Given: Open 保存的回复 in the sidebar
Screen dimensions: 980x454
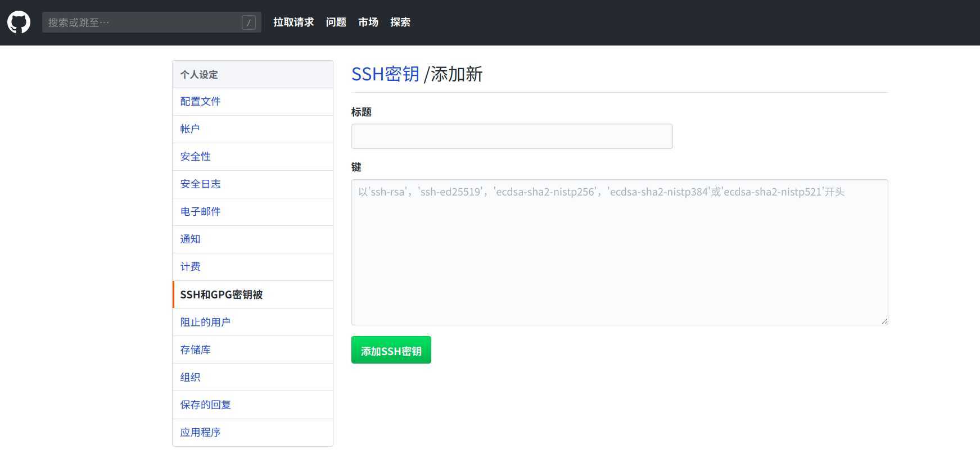Looking at the screenshot, I should coord(252,405).
